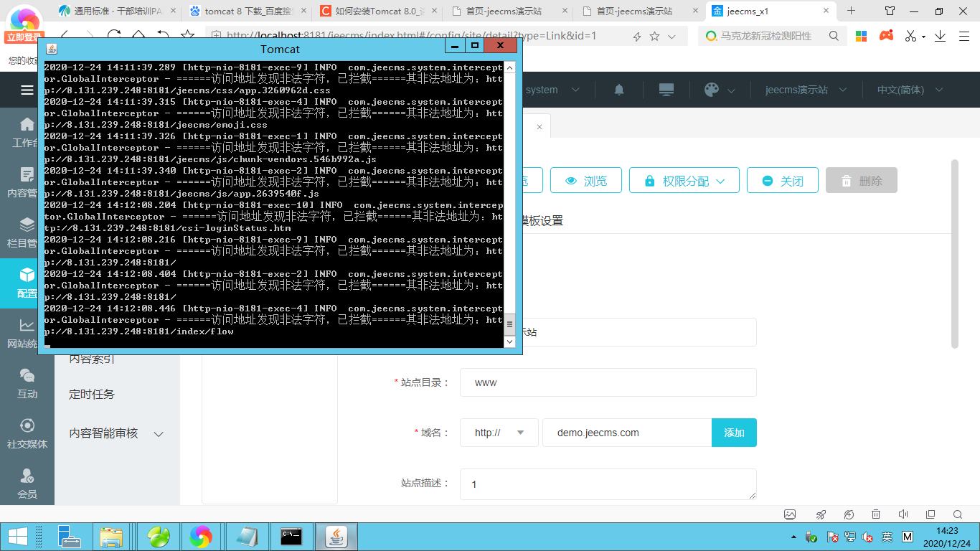The width and height of the screenshot is (980, 551).
Task: Open the notification bell in jeecms header
Action: [618, 90]
